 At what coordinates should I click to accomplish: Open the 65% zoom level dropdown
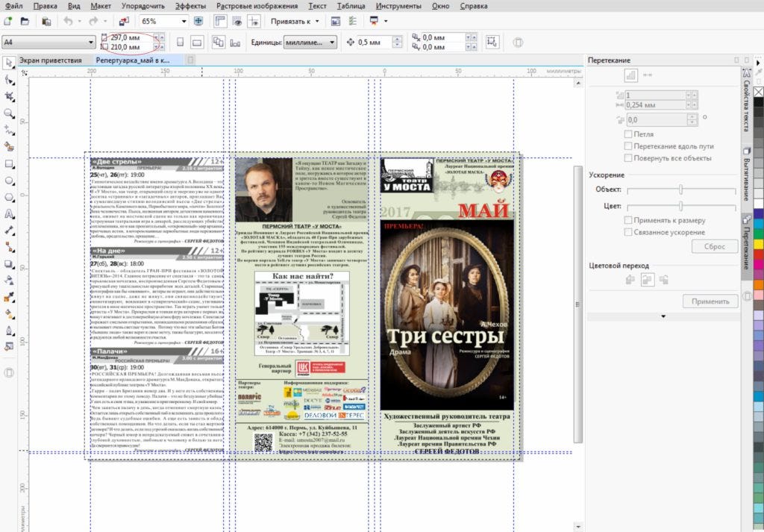coord(184,22)
